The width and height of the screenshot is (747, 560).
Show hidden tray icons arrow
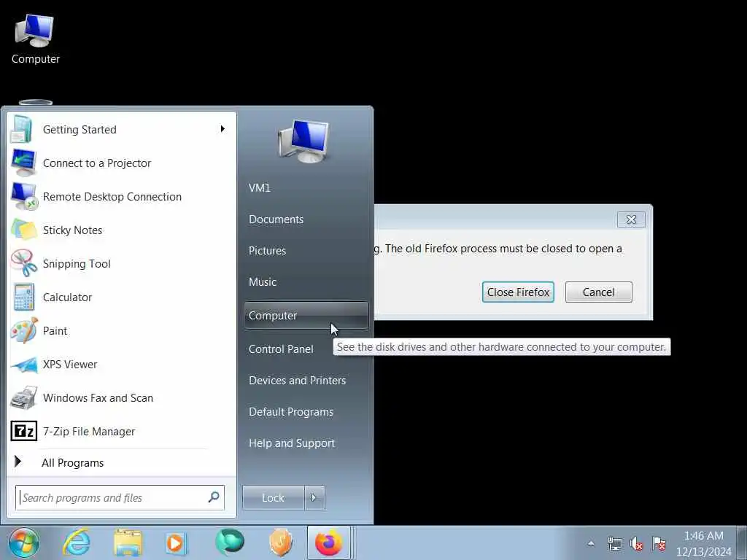point(591,543)
